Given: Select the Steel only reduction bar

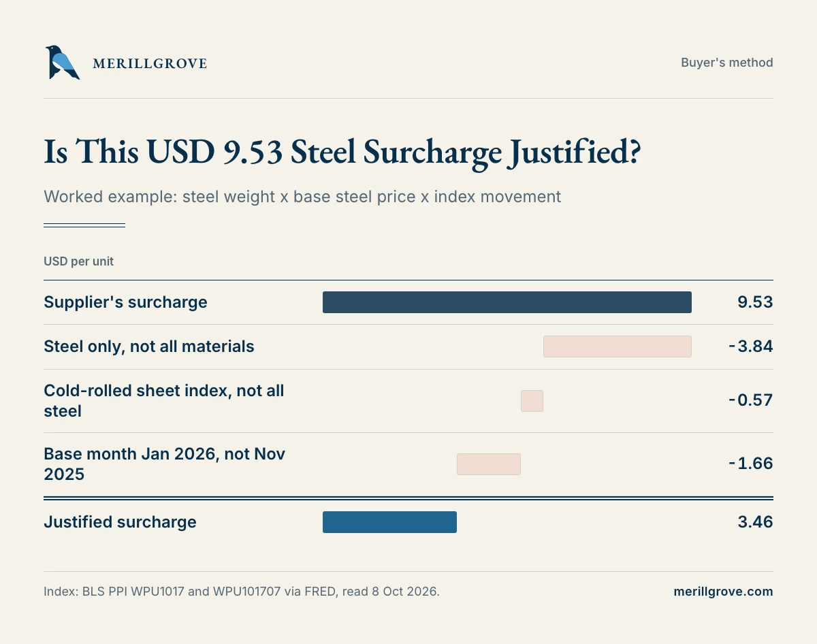Looking at the screenshot, I should coord(618,347).
